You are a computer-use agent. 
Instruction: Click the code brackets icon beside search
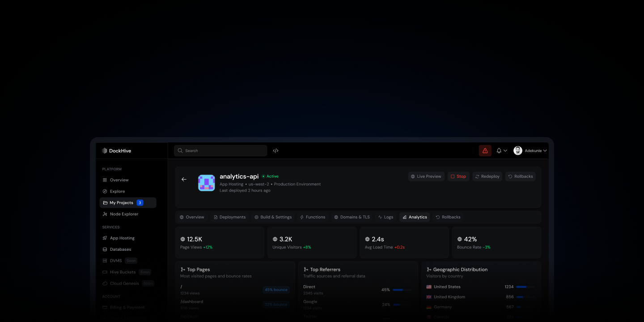275,151
